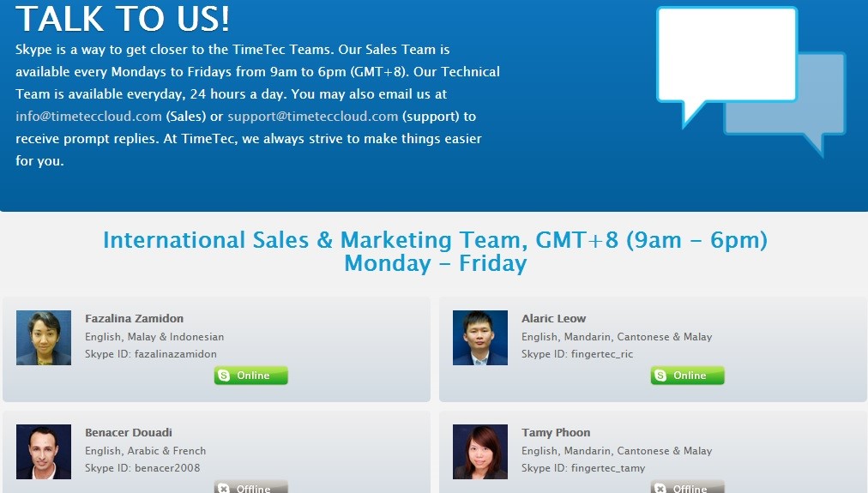Click the Skype ID fazalinazamidon text

(151, 354)
